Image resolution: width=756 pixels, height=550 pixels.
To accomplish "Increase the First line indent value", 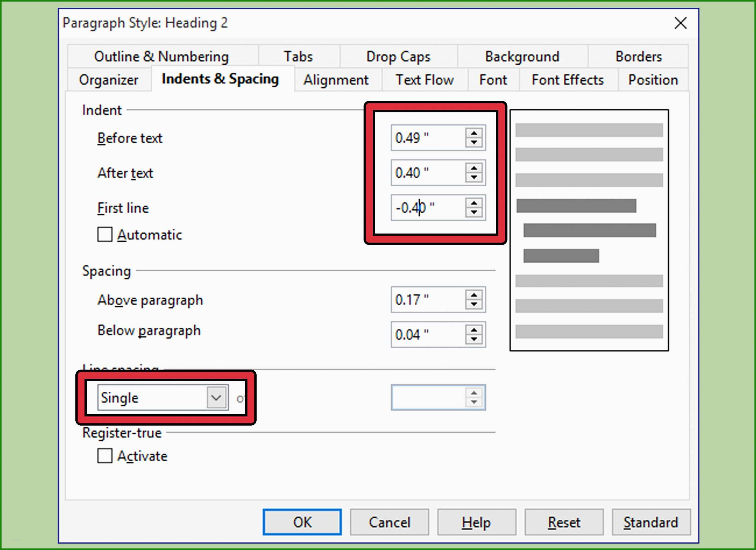I will tap(474, 203).
